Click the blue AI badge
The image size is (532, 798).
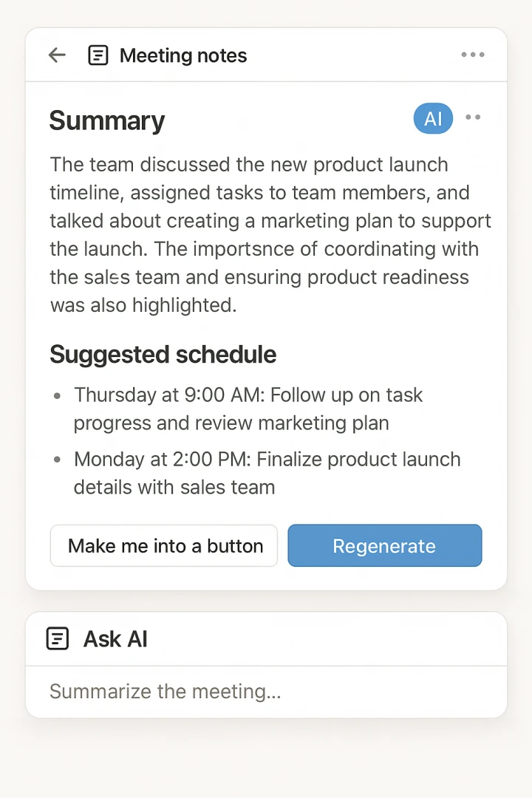433,118
